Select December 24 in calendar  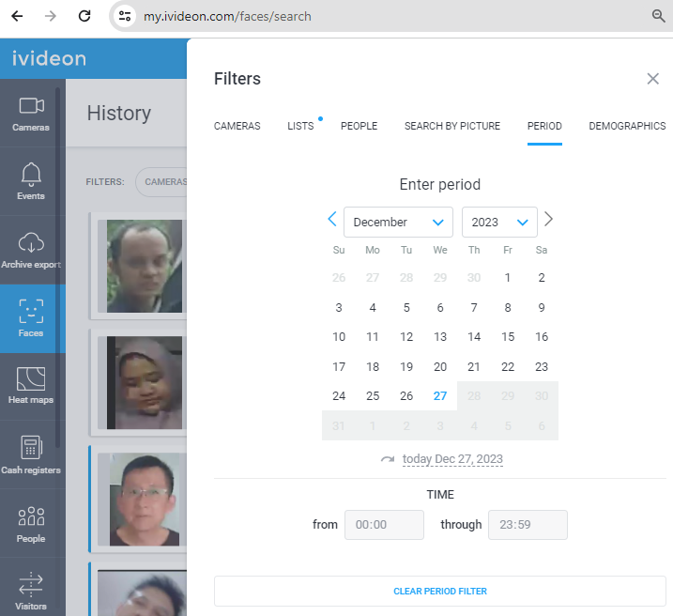(x=339, y=395)
